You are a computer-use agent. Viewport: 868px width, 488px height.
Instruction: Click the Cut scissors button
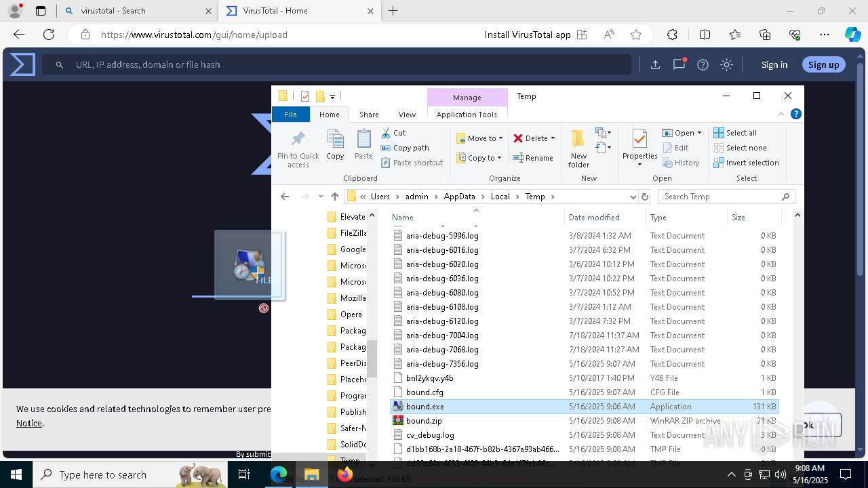point(393,133)
